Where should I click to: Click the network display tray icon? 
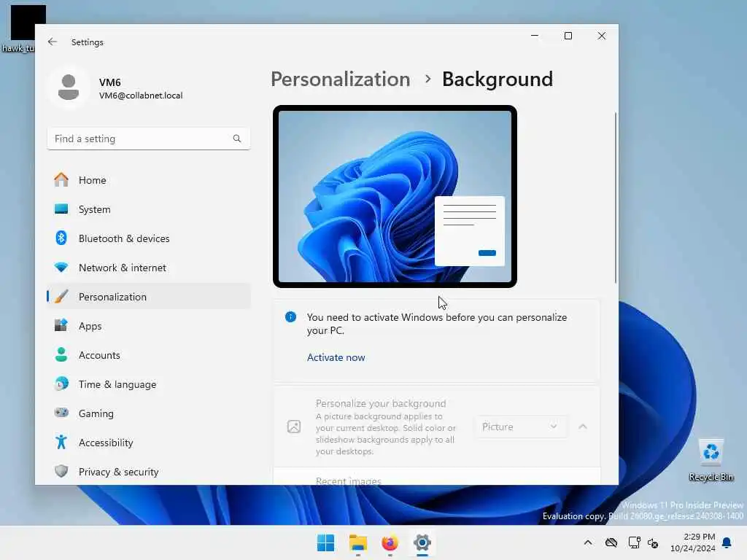pyautogui.click(x=634, y=542)
